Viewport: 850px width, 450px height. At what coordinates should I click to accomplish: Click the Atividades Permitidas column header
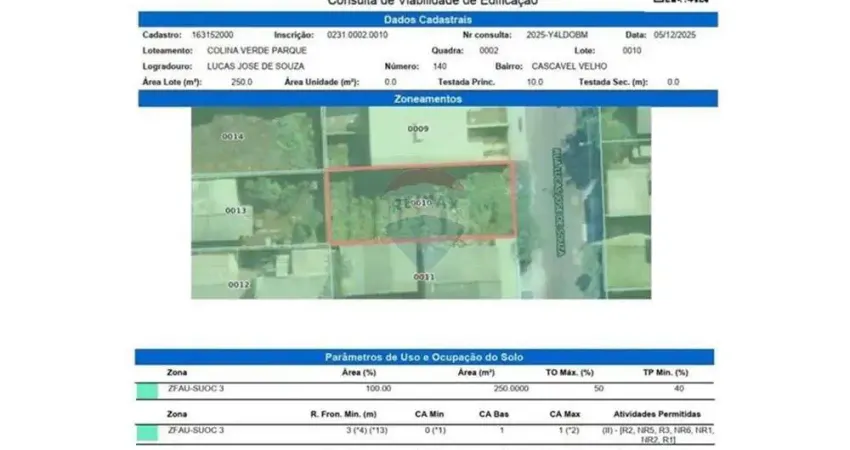(655, 413)
